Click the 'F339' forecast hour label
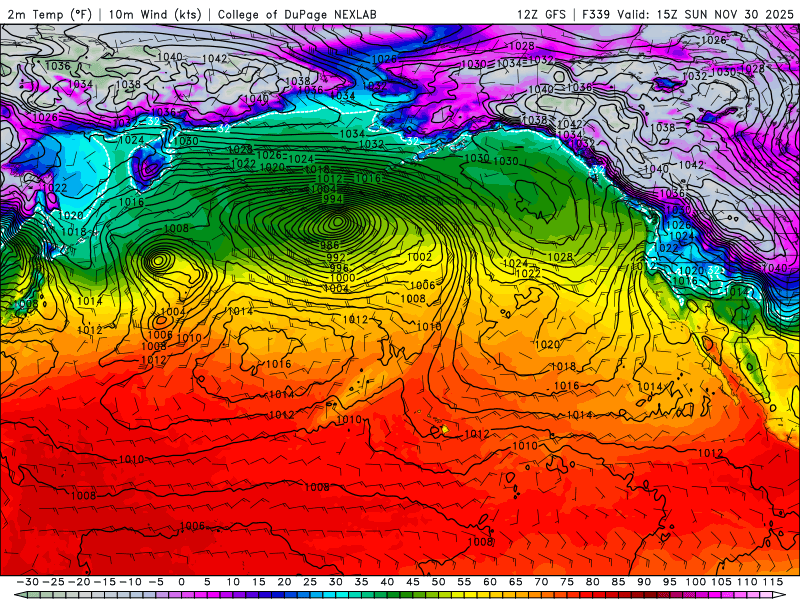800x600 pixels. 596,14
